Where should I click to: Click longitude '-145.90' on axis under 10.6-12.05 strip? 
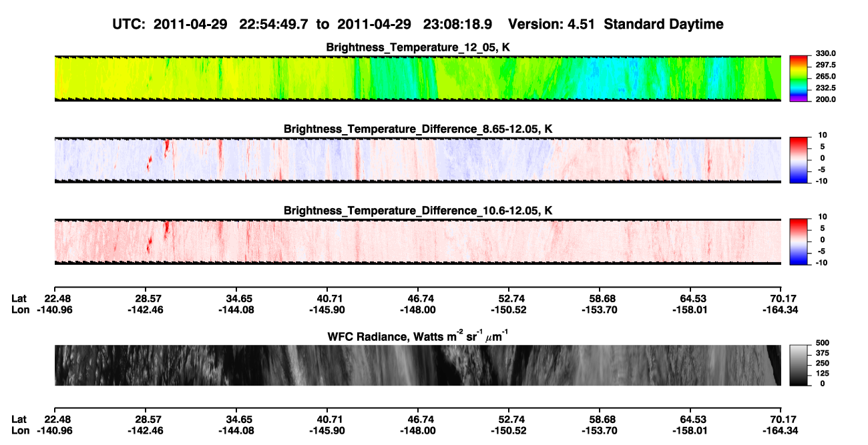pyautogui.click(x=326, y=310)
